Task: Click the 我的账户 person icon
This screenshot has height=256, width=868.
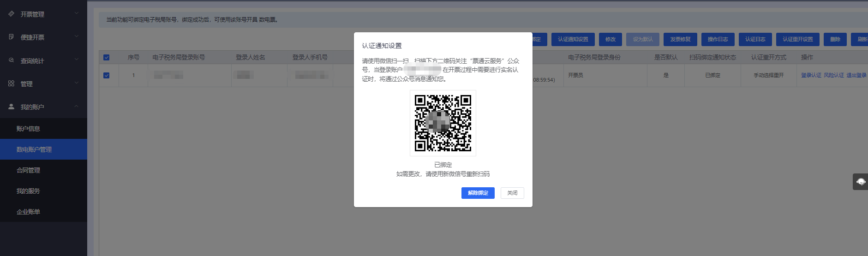Action: (12, 106)
